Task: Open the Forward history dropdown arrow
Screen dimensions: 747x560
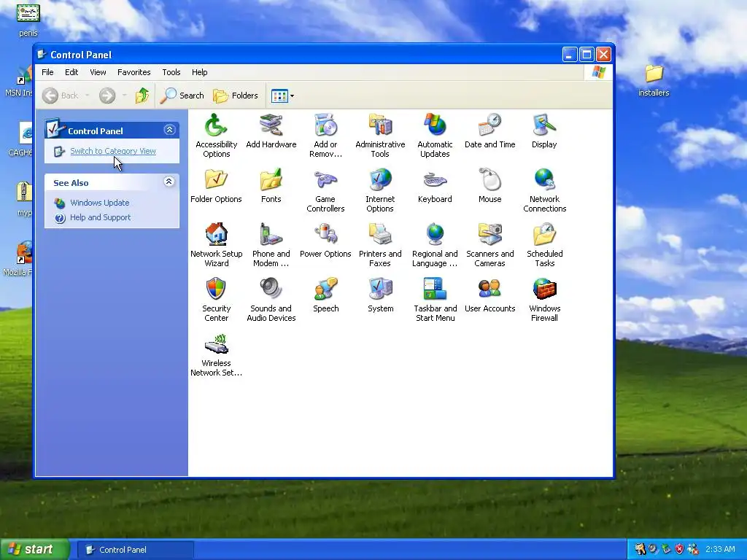Action: (x=124, y=96)
